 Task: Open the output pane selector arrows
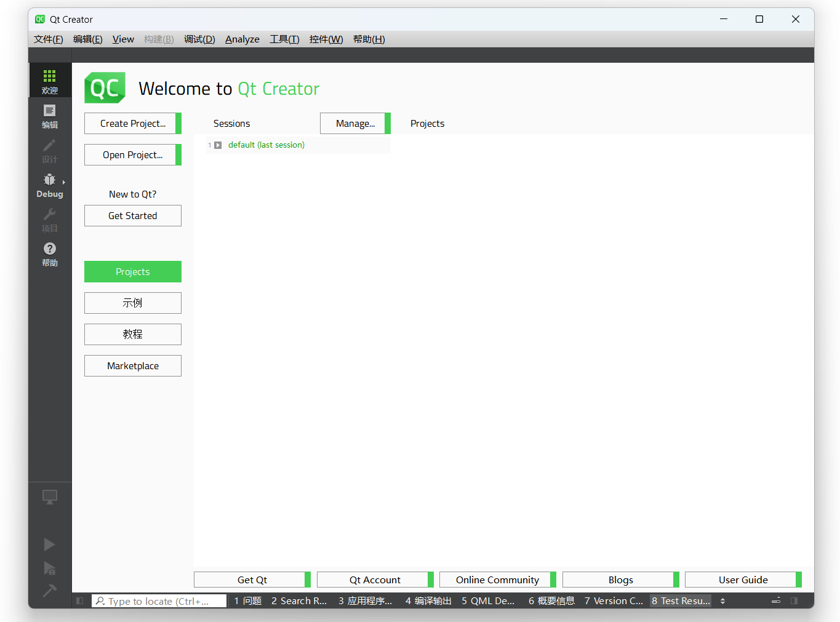click(722, 601)
